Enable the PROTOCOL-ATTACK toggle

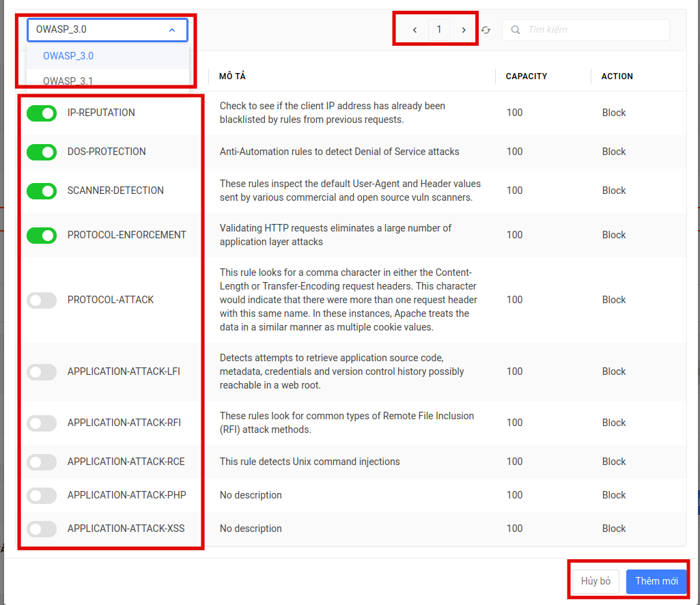42,300
